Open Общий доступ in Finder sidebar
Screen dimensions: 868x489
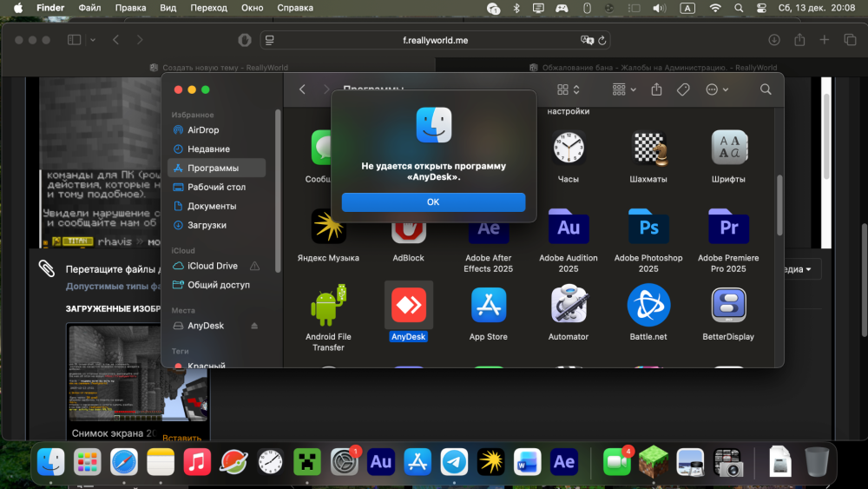(216, 285)
